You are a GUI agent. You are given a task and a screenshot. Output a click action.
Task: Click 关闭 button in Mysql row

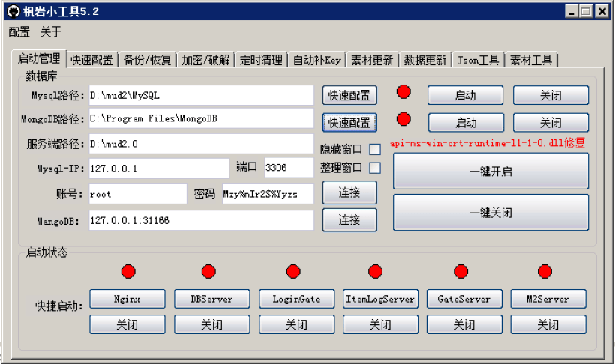pos(550,95)
